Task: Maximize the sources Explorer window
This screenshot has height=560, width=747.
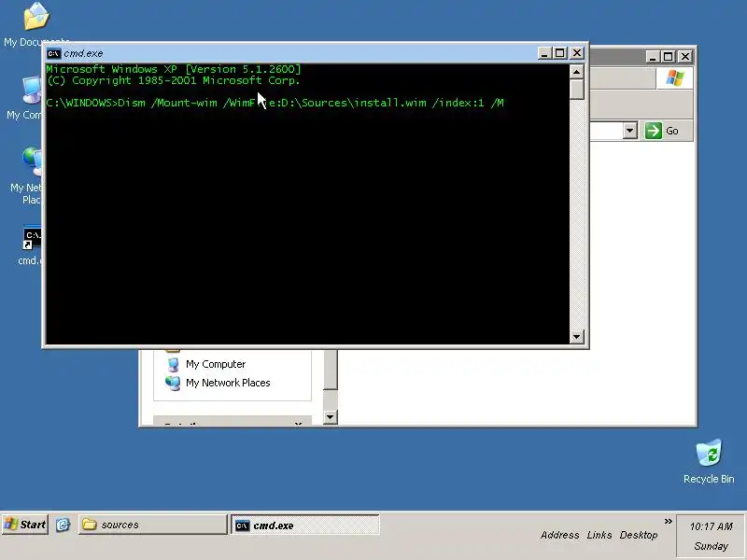Action: [x=669, y=57]
